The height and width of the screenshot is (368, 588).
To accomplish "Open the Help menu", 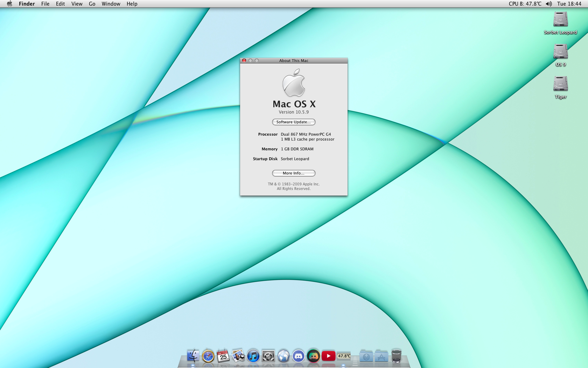I will (x=132, y=4).
